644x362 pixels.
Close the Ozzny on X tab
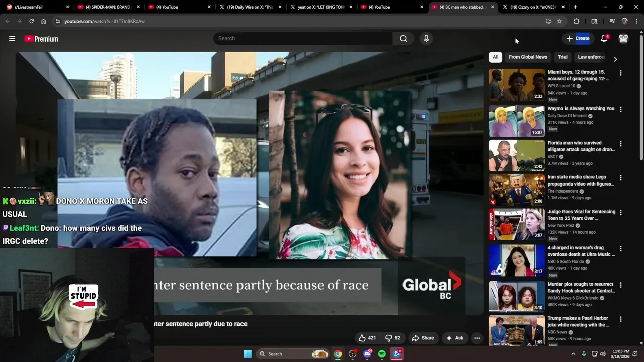pyautogui.click(x=563, y=7)
